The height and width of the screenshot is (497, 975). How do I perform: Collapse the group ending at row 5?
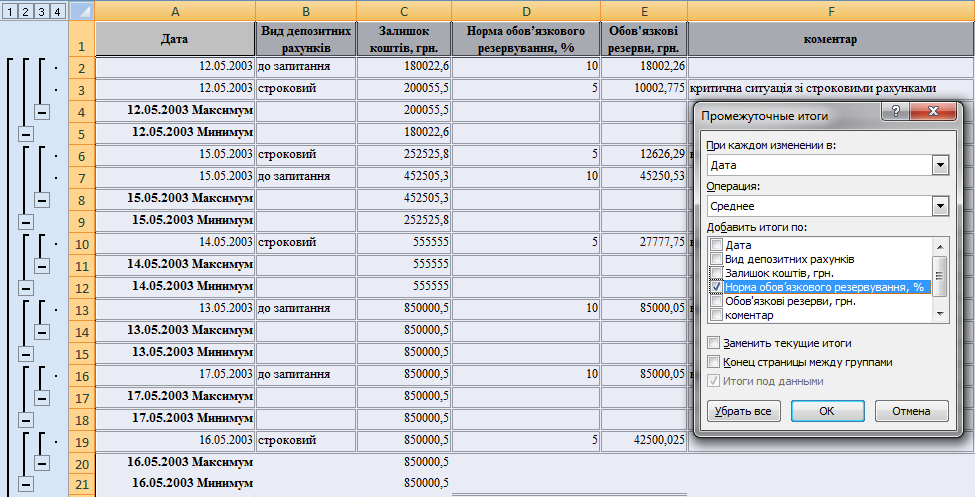click(25, 134)
